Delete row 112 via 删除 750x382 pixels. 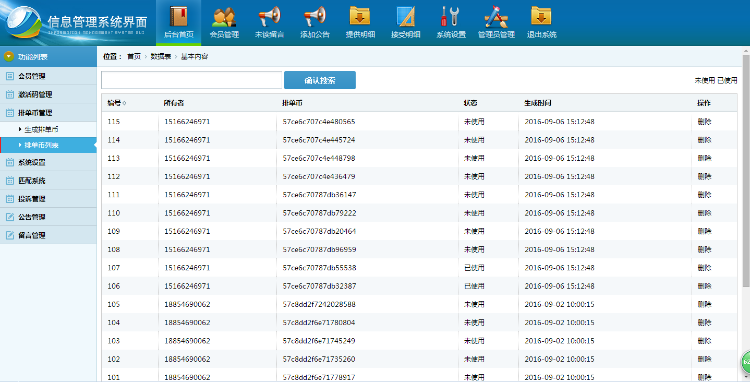coord(704,176)
